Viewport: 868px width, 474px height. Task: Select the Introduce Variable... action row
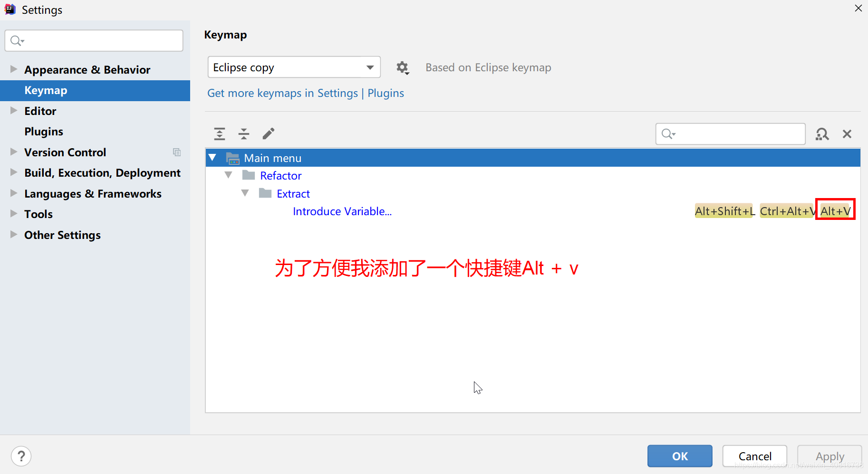[x=533, y=211]
